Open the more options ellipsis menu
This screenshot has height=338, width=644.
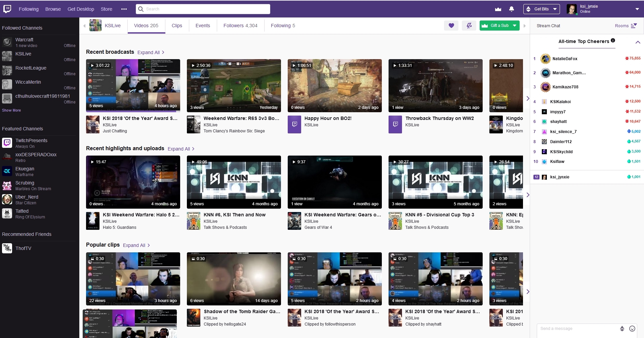tap(124, 9)
